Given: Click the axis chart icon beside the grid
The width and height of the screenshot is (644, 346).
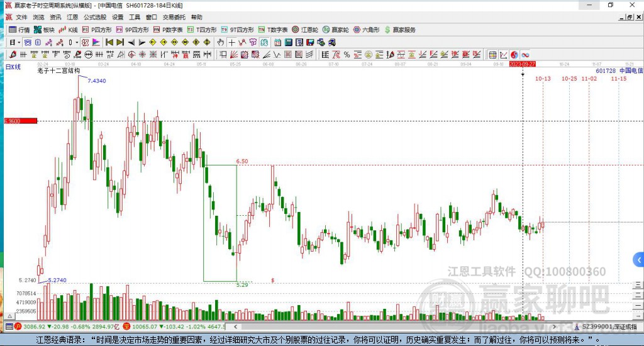Looking at the screenshot, I should pos(503,54).
